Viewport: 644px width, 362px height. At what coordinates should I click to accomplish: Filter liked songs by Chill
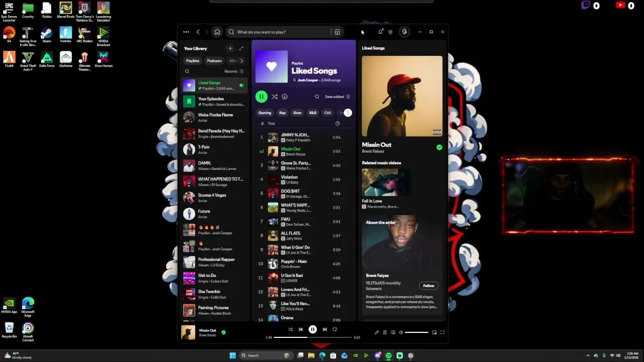[x=328, y=113]
